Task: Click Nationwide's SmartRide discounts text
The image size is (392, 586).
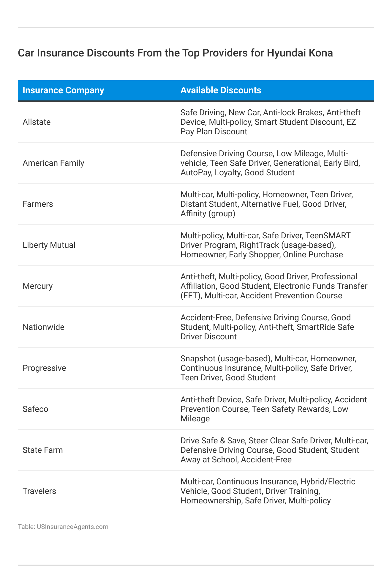Action: click(267, 327)
